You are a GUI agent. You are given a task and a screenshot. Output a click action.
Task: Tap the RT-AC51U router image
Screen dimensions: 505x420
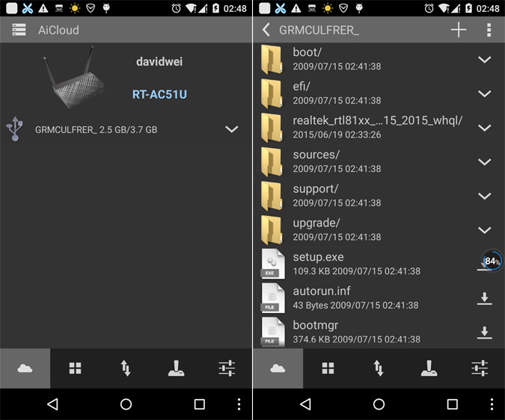click(x=75, y=78)
